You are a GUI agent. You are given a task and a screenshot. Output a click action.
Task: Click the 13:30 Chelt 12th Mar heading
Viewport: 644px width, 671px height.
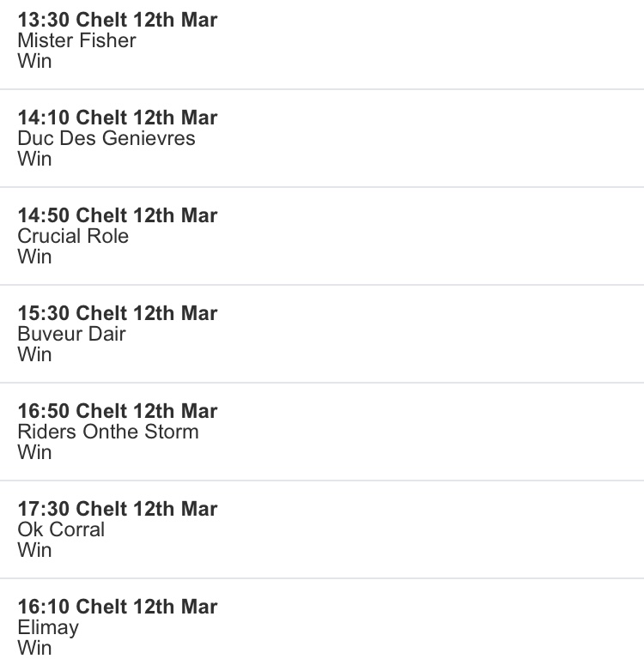click(x=118, y=20)
